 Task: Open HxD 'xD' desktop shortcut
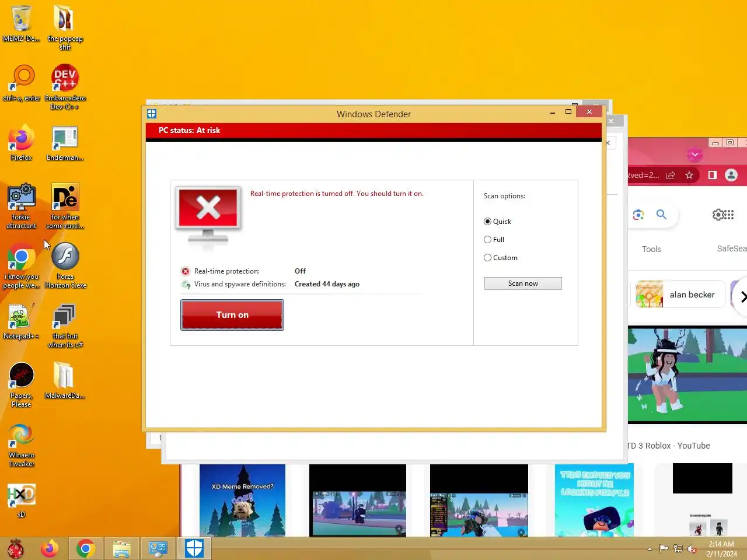click(x=22, y=499)
